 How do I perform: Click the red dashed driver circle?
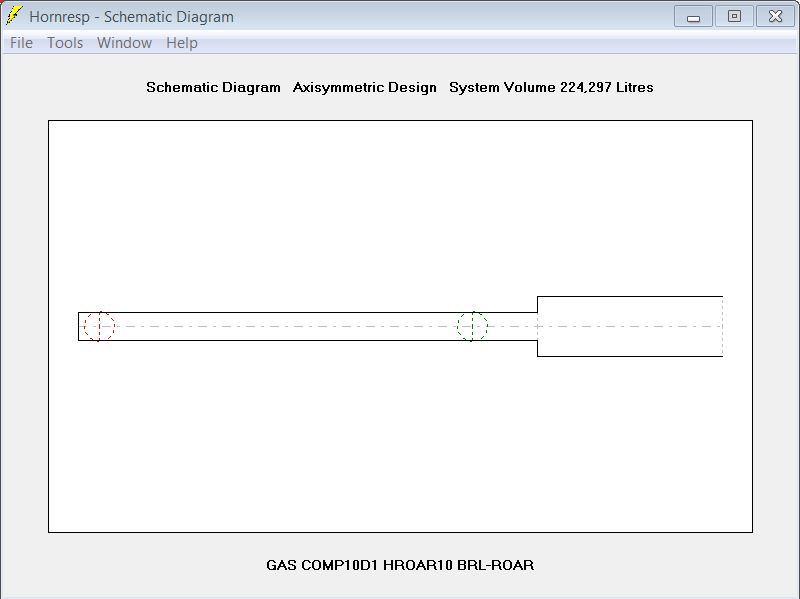(99, 327)
